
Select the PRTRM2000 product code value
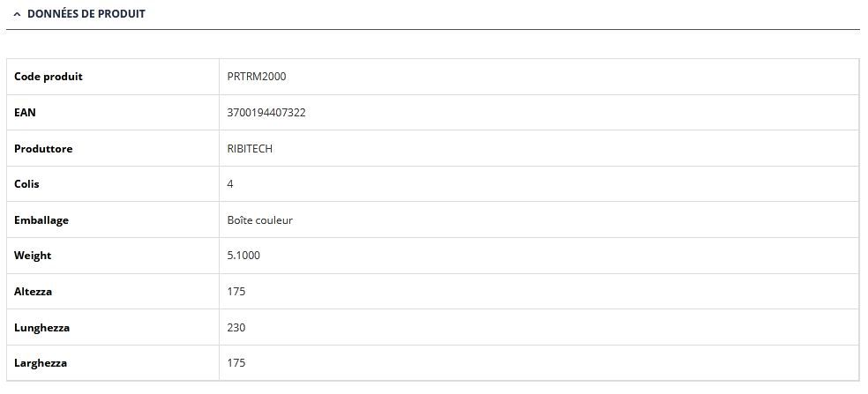(x=257, y=77)
